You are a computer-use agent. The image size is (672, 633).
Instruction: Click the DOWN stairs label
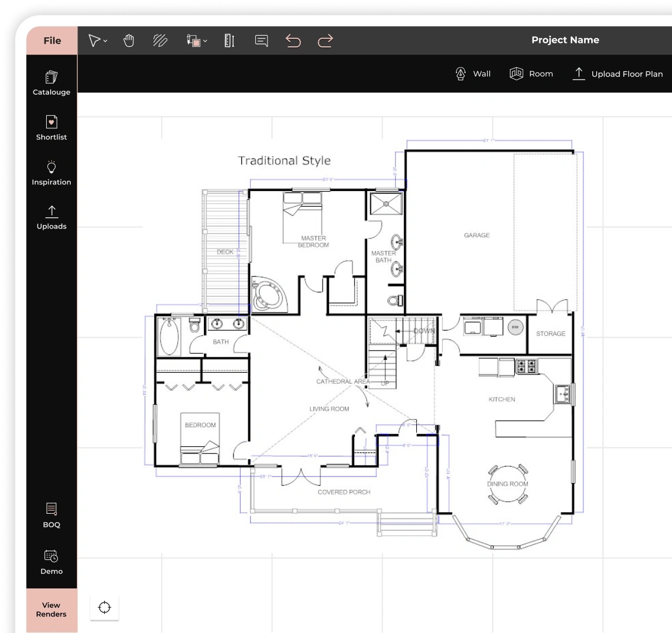423,331
